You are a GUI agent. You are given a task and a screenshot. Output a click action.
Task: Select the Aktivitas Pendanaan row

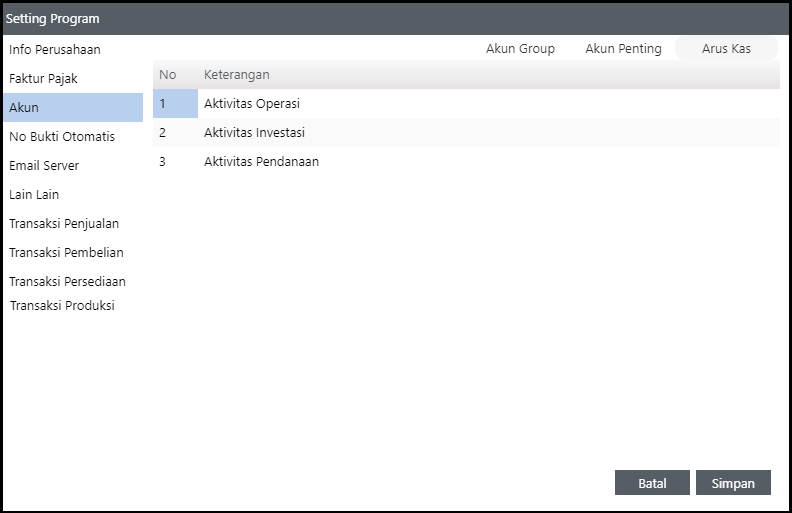261,161
